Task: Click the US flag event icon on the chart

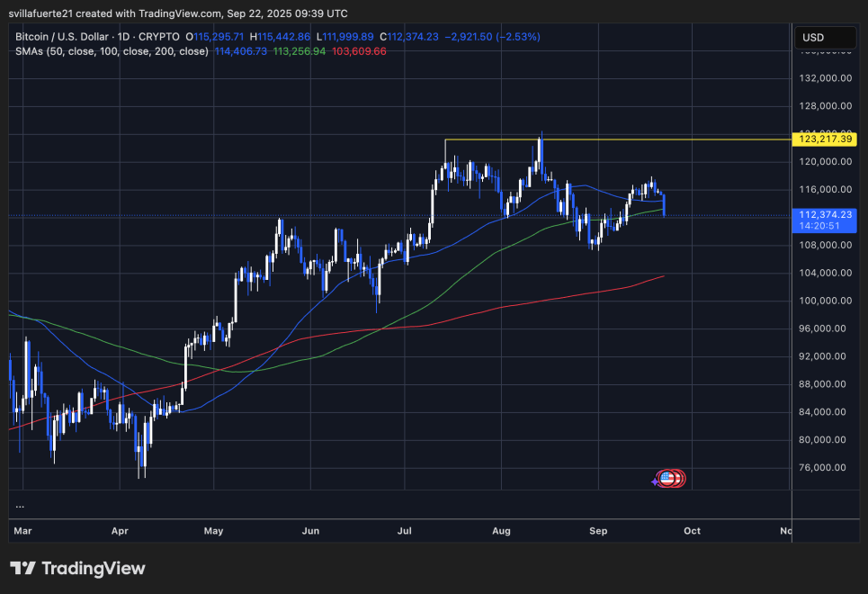Action: pyautogui.click(x=667, y=478)
